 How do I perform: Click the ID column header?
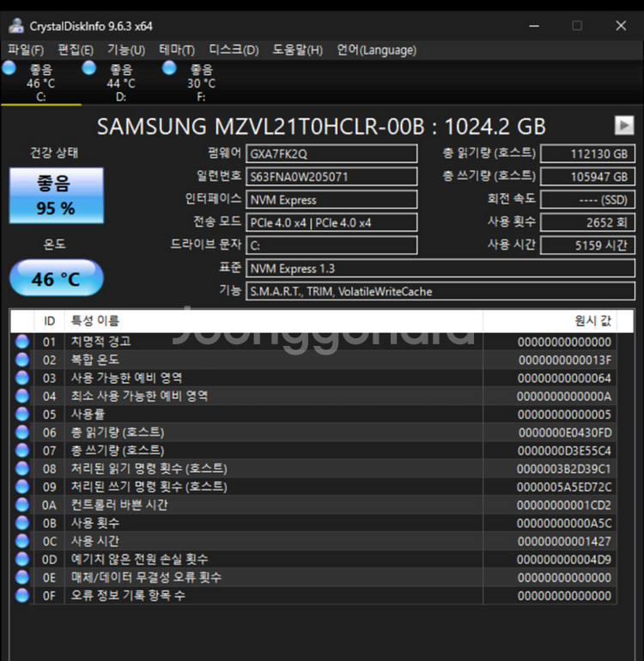pos(49,321)
